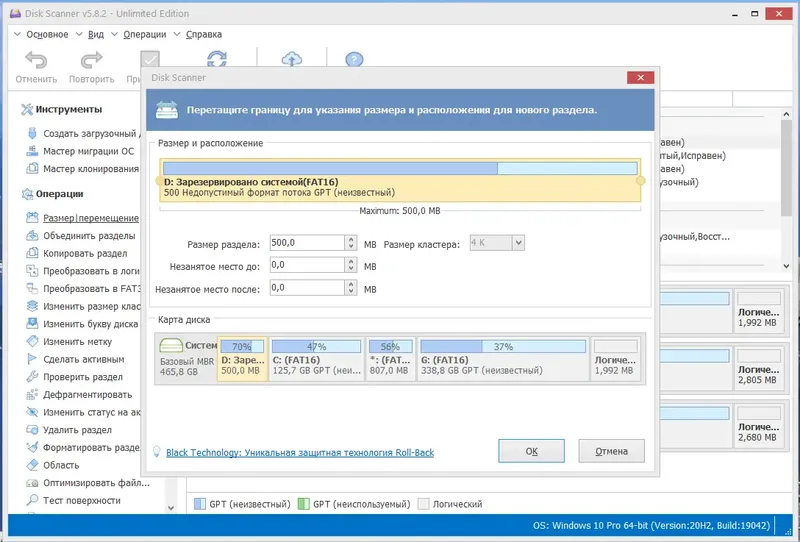The width and height of the screenshot is (800, 542).
Task: Click Проверить раздел in the sidebar
Action: coord(83,377)
